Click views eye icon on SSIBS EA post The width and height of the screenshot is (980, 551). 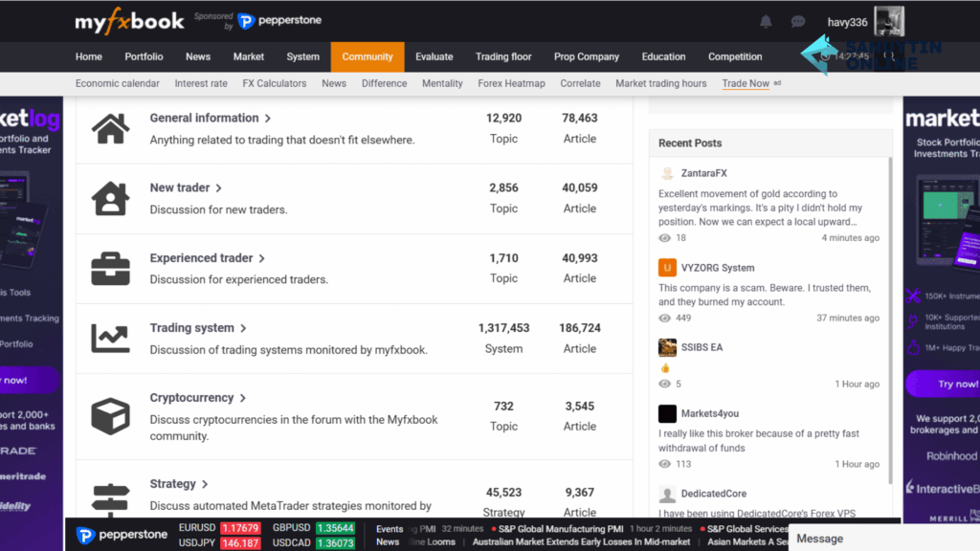pos(664,385)
